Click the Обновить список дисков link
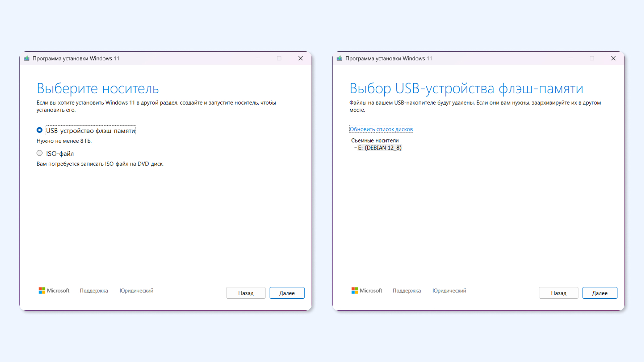644x362 pixels. tap(381, 129)
